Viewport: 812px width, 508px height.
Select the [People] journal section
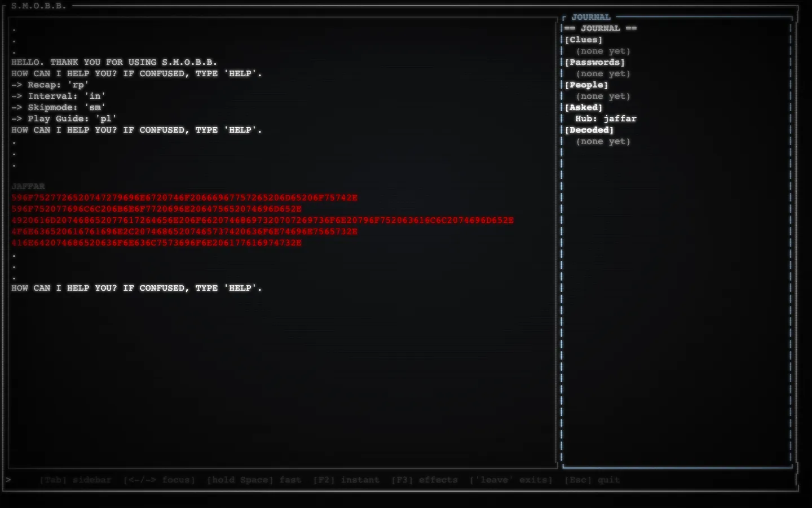tap(586, 85)
